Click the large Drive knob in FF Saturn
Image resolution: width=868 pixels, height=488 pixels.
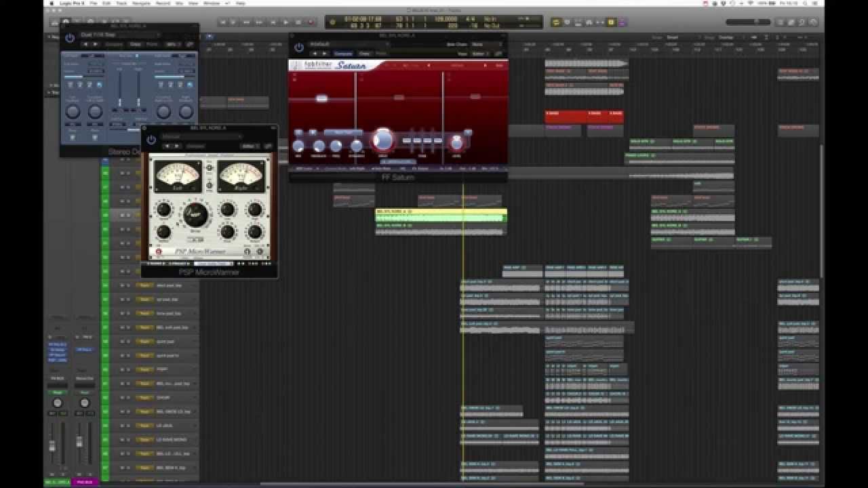pos(383,140)
